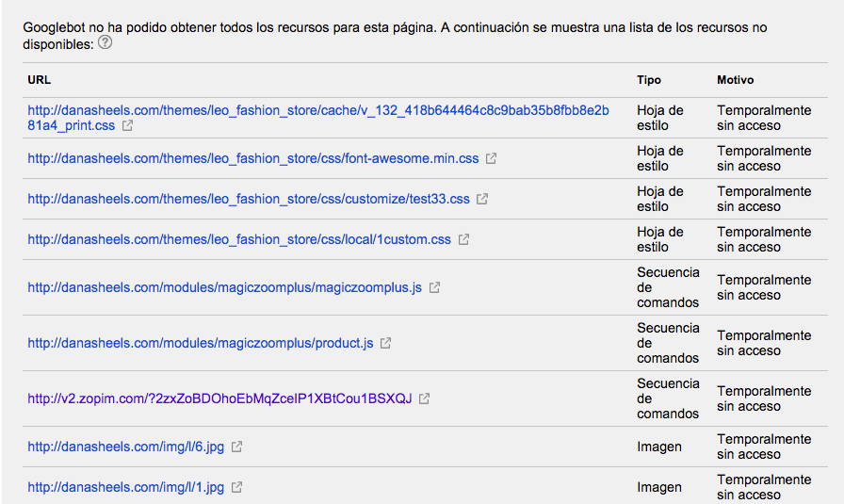Open the external link icon next to 1custom.css
844x504 pixels.
pyautogui.click(x=463, y=239)
